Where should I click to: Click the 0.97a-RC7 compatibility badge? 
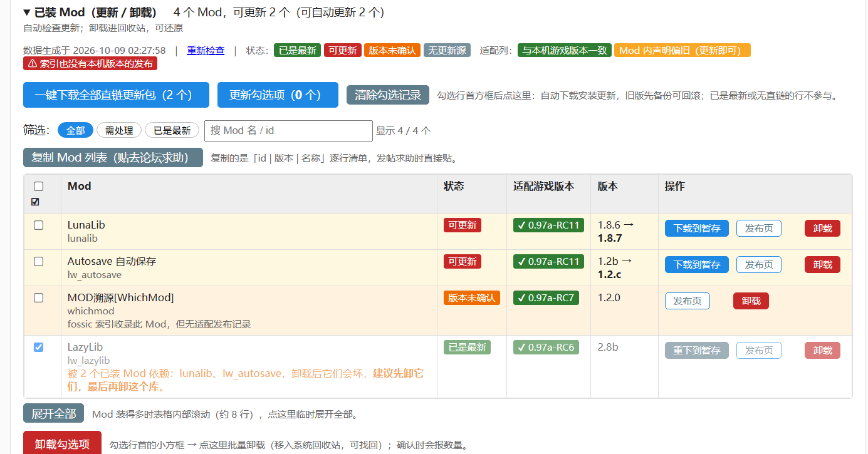(546, 298)
